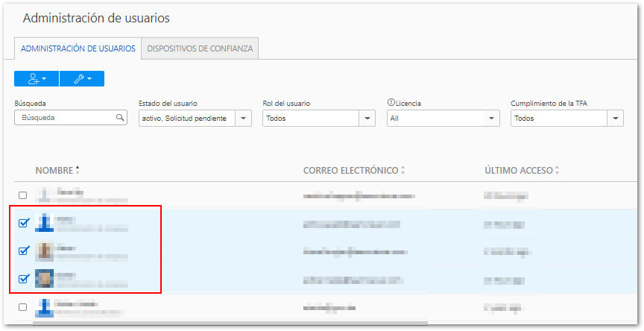Click avatar of first unchecked user row

(44, 195)
